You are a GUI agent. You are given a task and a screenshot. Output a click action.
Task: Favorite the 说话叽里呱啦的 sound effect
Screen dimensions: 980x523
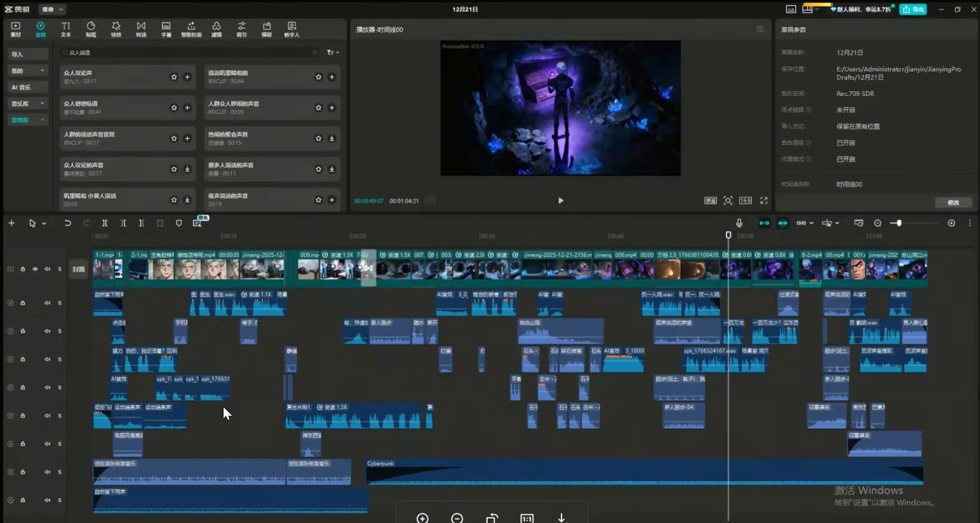click(x=318, y=77)
